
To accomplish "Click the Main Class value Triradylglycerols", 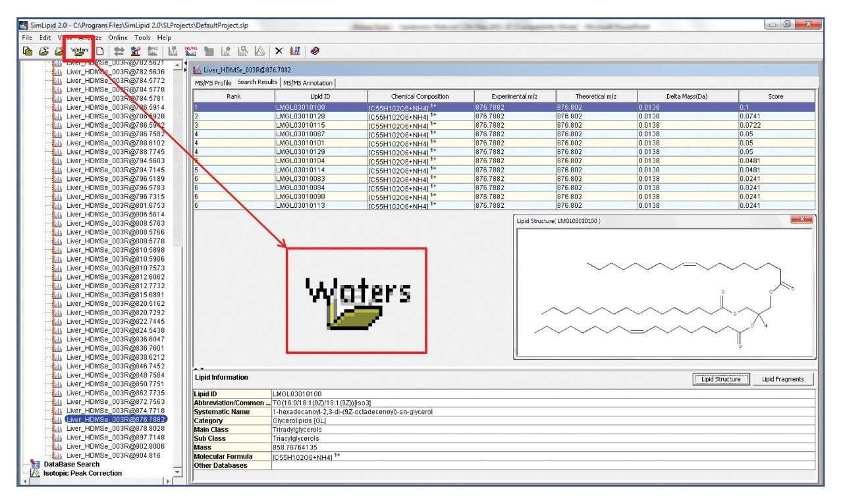I will [x=543, y=430].
